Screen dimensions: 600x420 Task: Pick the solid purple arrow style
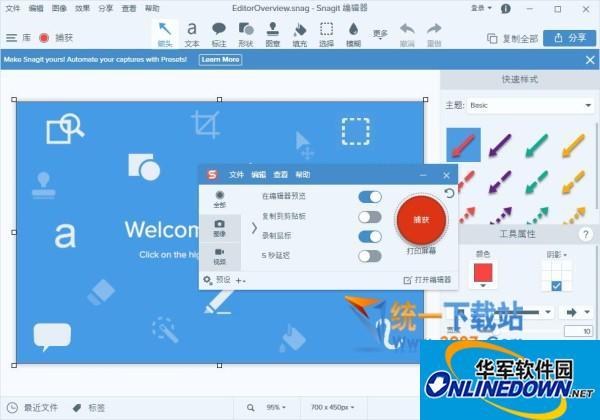[500, 145]
